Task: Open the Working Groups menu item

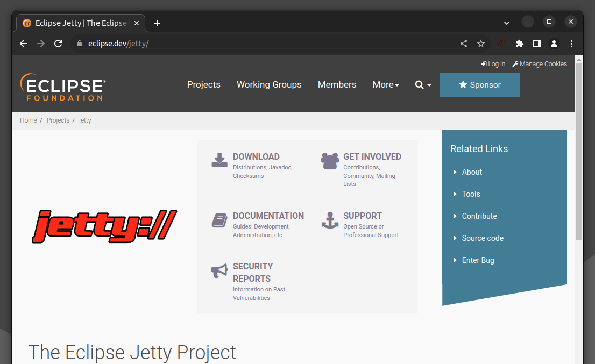Action: [x=269, y=85]
